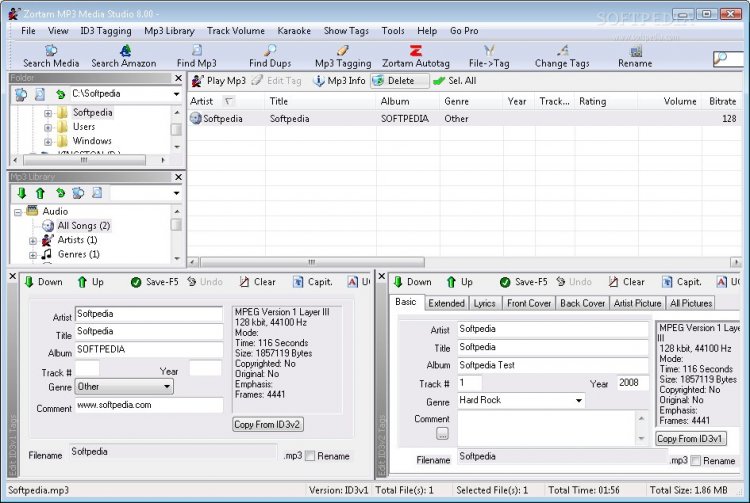Open Rename tool in toolbar
Viewport: 750px width, 503px height.
click(635, 56)
